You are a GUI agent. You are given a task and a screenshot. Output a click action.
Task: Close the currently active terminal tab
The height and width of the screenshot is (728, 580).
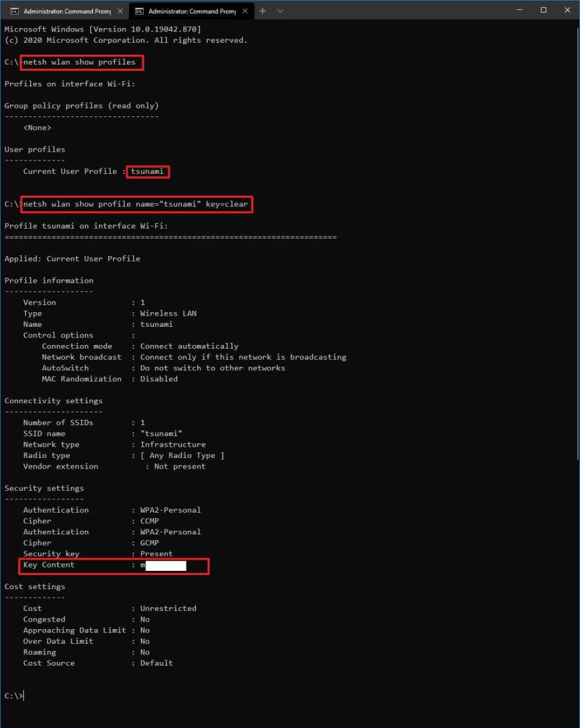[245, 11]
